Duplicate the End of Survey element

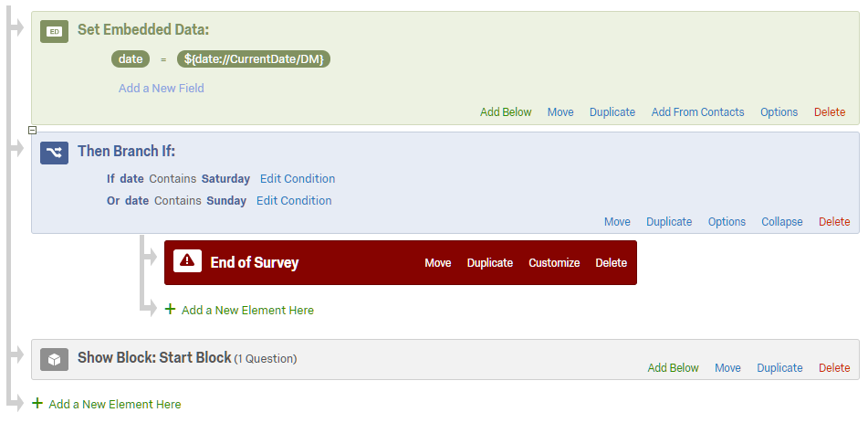click(490, 263)
